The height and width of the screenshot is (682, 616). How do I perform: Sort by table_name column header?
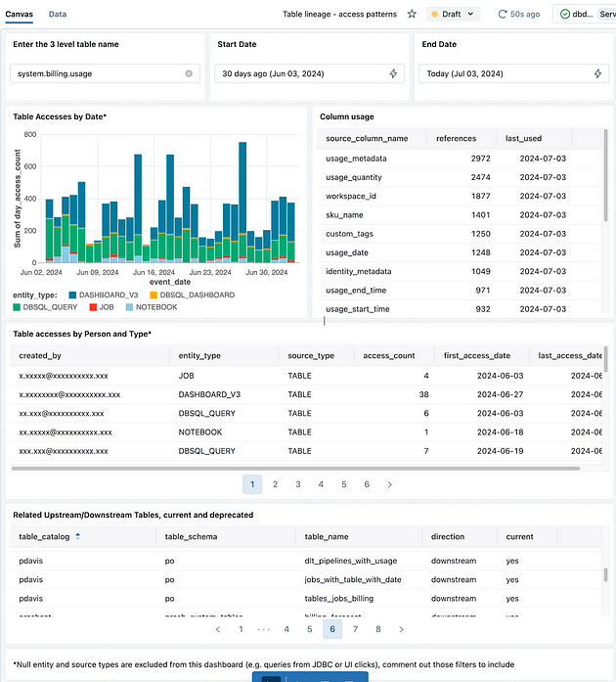(x=327, y=536)
